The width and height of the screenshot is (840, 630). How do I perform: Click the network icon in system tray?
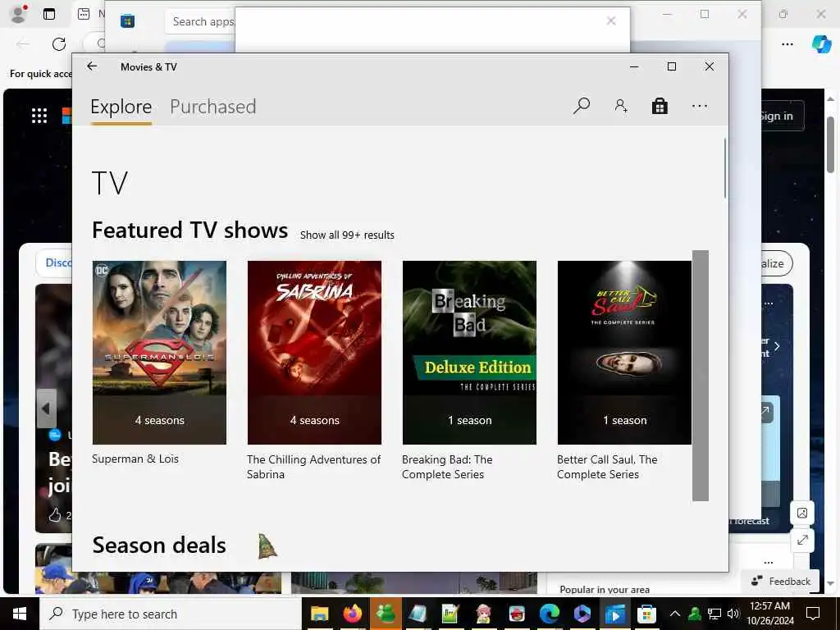[714, 614]
